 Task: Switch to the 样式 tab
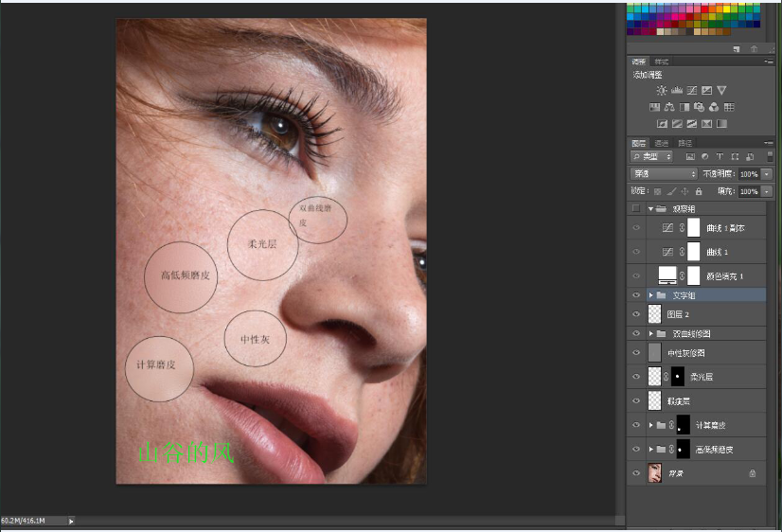coord(661,62)
